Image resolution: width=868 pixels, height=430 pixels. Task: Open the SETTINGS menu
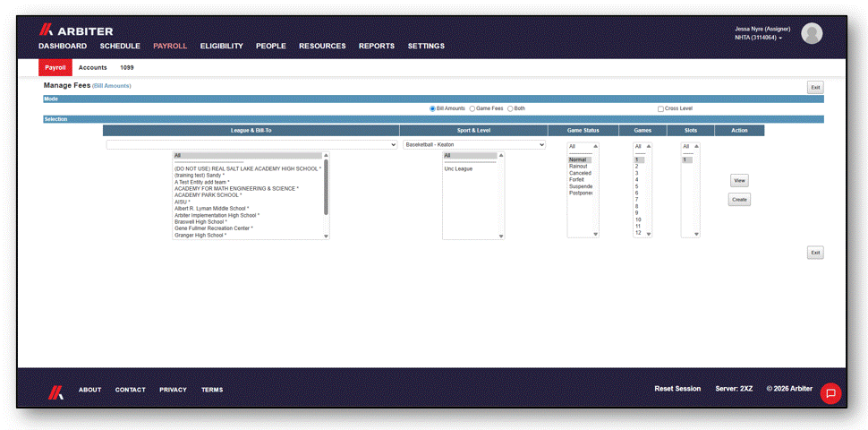[x=426, y=46]
